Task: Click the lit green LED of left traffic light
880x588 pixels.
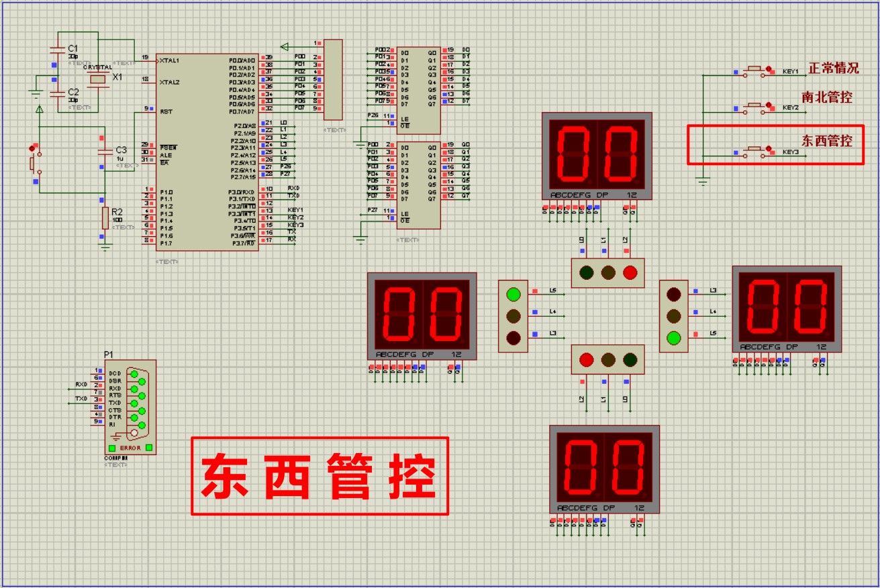Action: point(514,294)
